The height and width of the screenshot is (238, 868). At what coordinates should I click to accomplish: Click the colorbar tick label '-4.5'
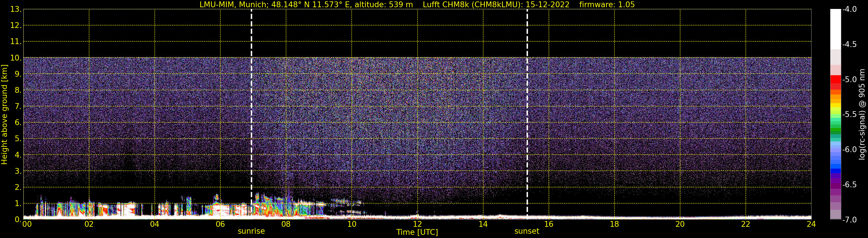coord(850,44)
